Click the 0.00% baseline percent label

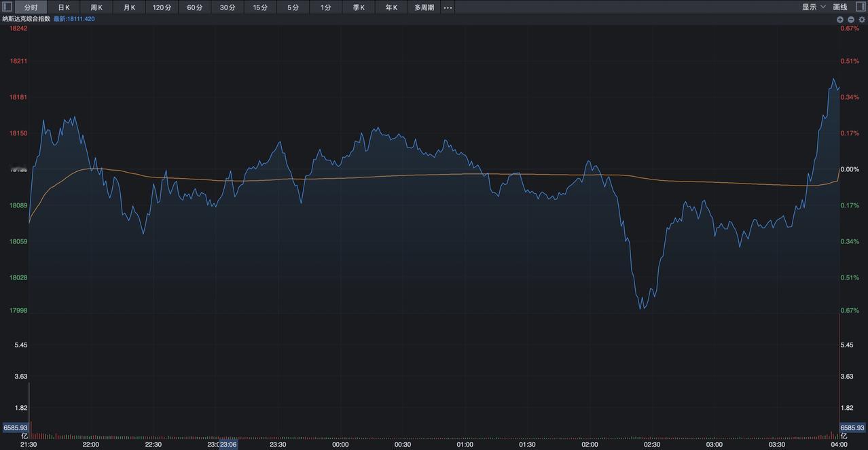850,169
